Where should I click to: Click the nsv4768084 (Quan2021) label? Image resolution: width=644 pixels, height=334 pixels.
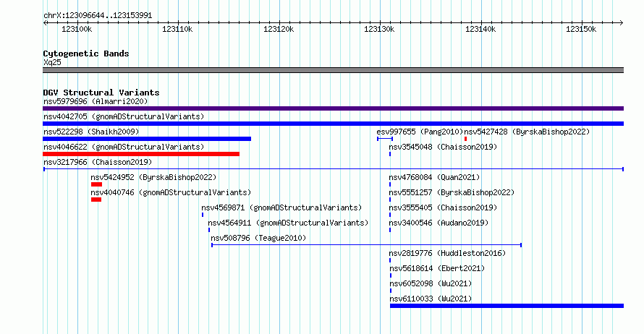click(435, 177)
